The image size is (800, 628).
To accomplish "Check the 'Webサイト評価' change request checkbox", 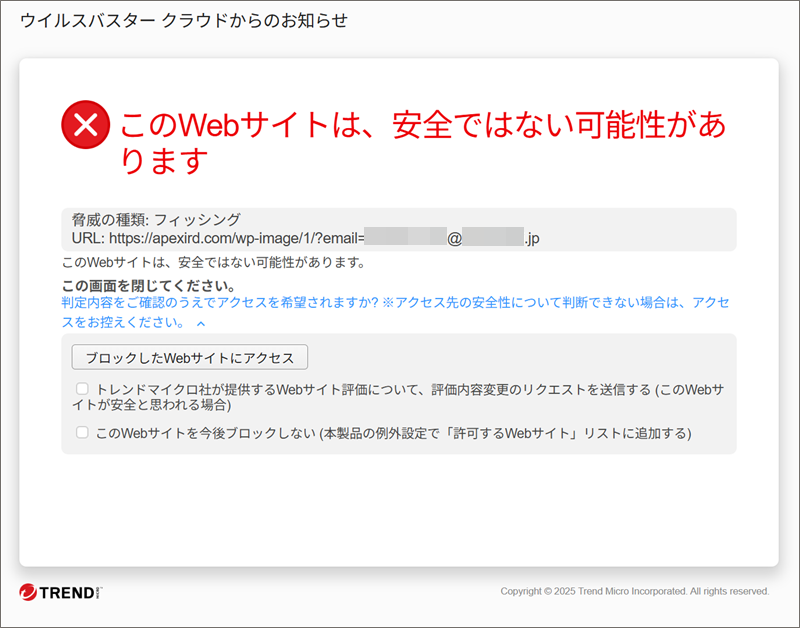I will (82, 389).
